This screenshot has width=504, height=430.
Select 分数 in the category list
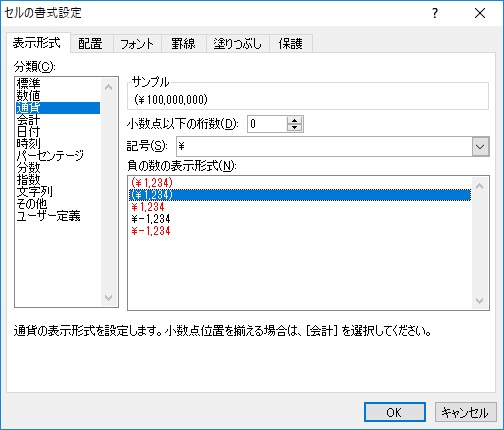click(58, 168)
